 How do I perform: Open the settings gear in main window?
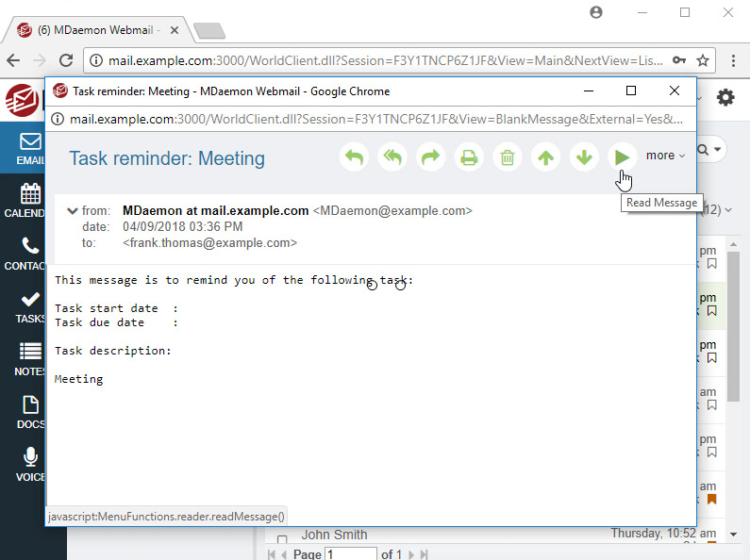pos(725,97)
